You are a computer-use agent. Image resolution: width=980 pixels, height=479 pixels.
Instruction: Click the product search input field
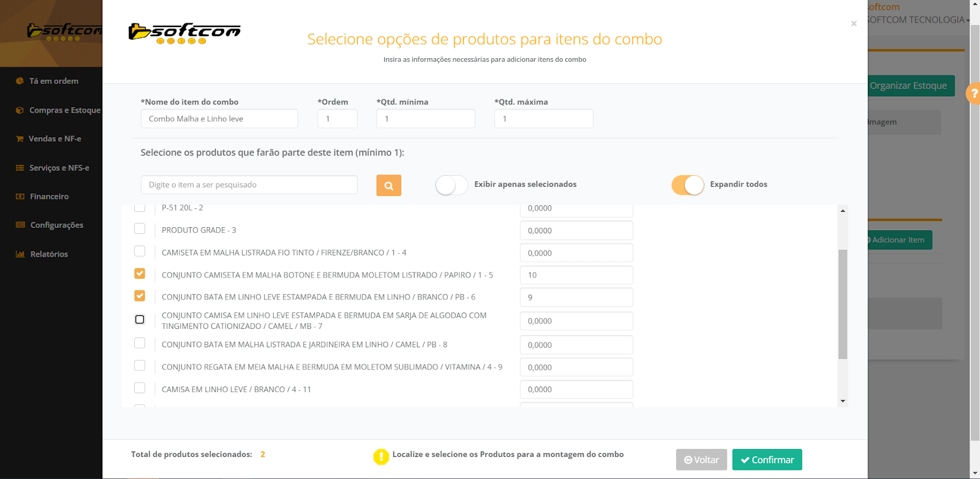pyautogui.click(x=249, y=185)
